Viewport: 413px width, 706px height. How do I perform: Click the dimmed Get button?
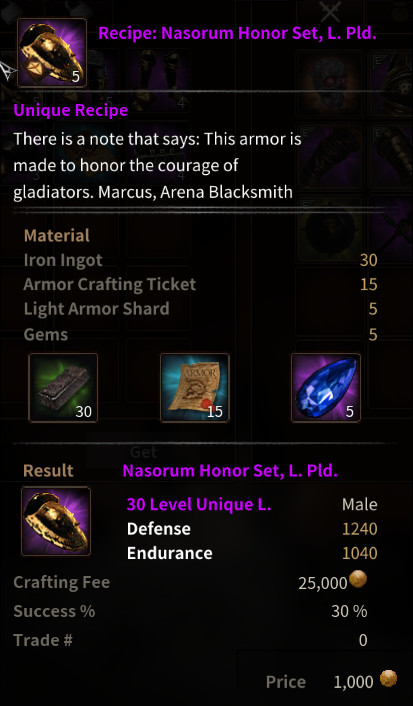[143, 451]
